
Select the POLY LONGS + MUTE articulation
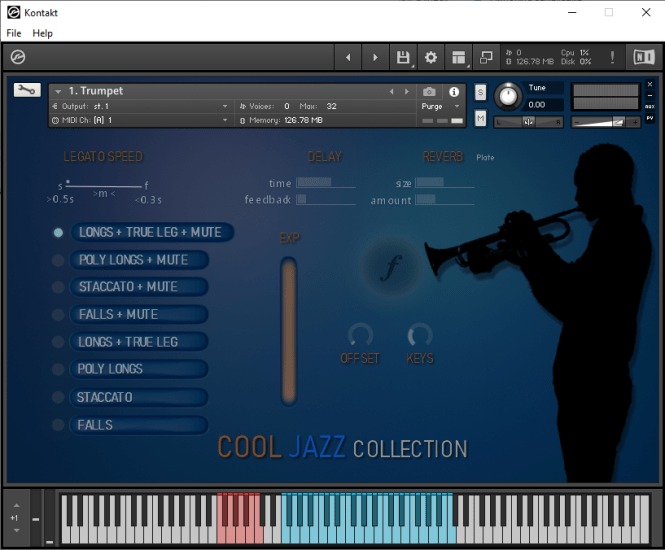[130, 260]
